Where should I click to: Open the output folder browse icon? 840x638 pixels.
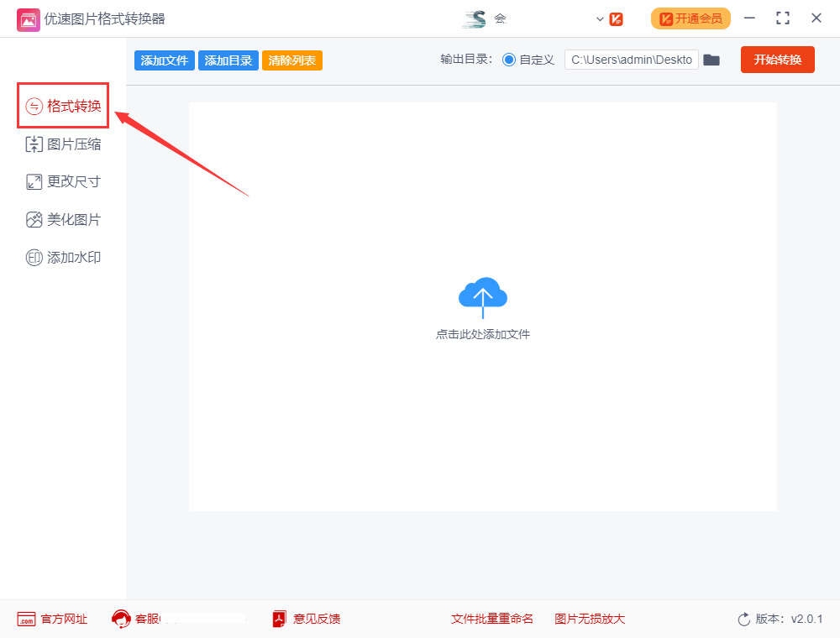point(711,60)
